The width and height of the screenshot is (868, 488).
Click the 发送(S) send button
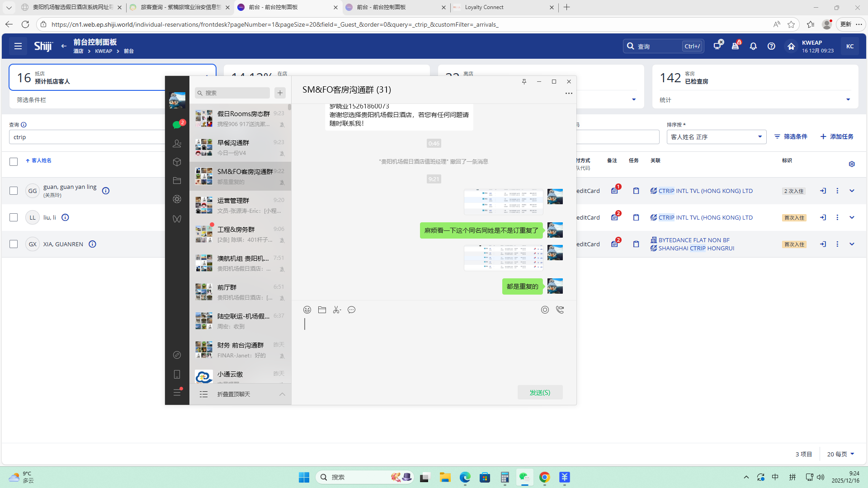point(540,392)
